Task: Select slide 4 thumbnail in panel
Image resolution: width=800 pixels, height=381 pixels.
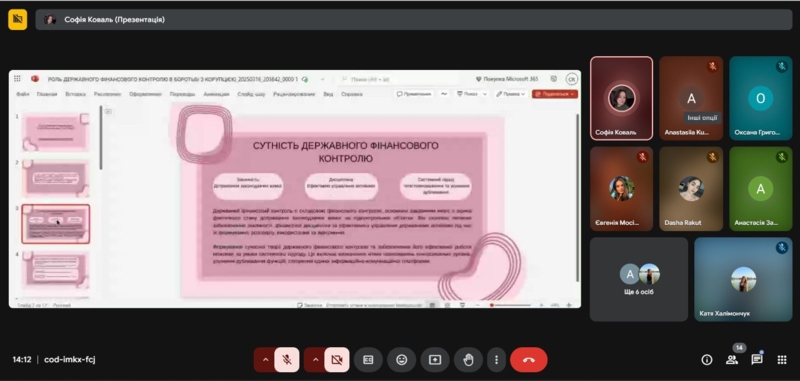Action: click(56, 270)
